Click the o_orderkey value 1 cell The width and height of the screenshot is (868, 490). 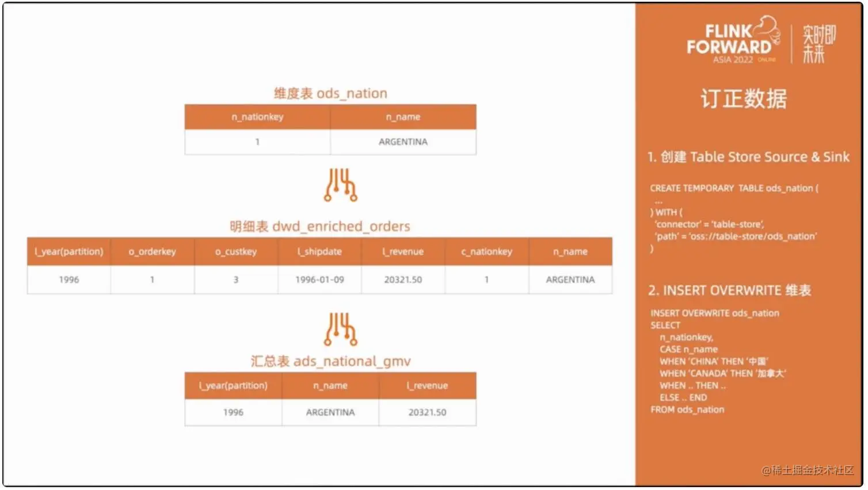point(153,280)
